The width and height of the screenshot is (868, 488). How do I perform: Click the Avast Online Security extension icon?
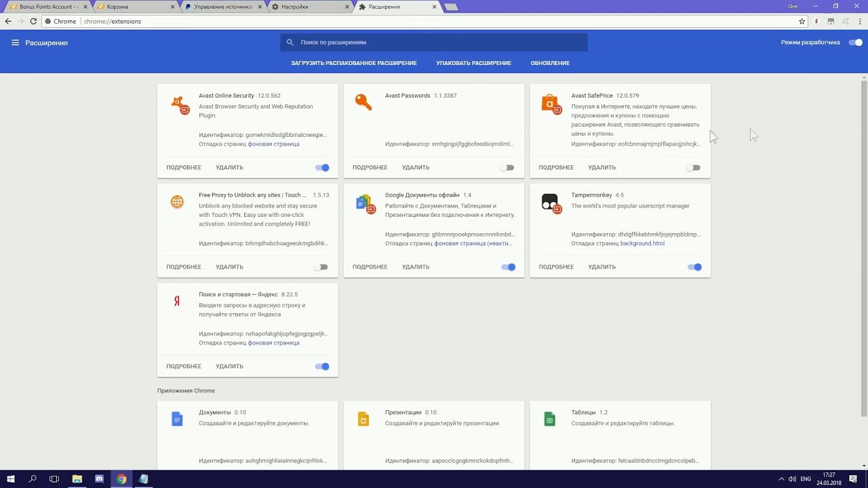180,105
